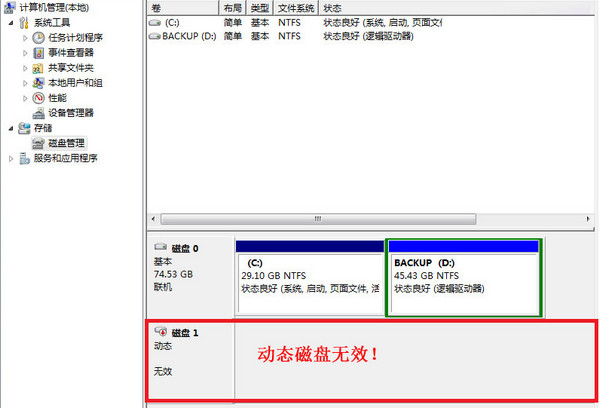600x408 pixels.
Task: Open 任务计划程序 tree item
Action: click(x=75, y=38)
